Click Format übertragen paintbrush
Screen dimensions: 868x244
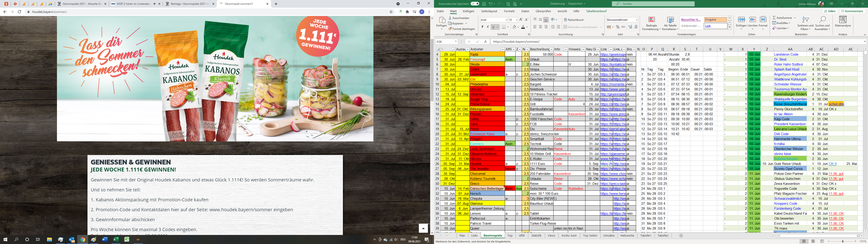coord(461,29)
